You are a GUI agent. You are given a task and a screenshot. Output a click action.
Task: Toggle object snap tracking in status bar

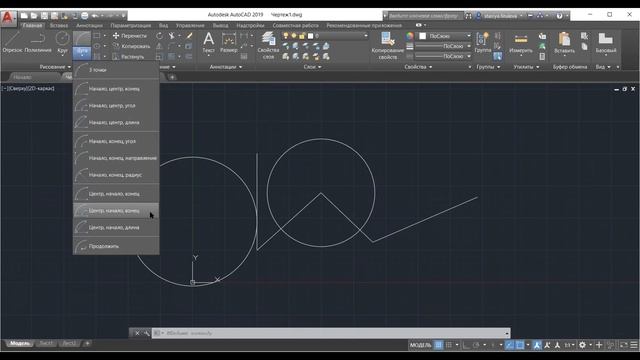click(x=509, y=345)
